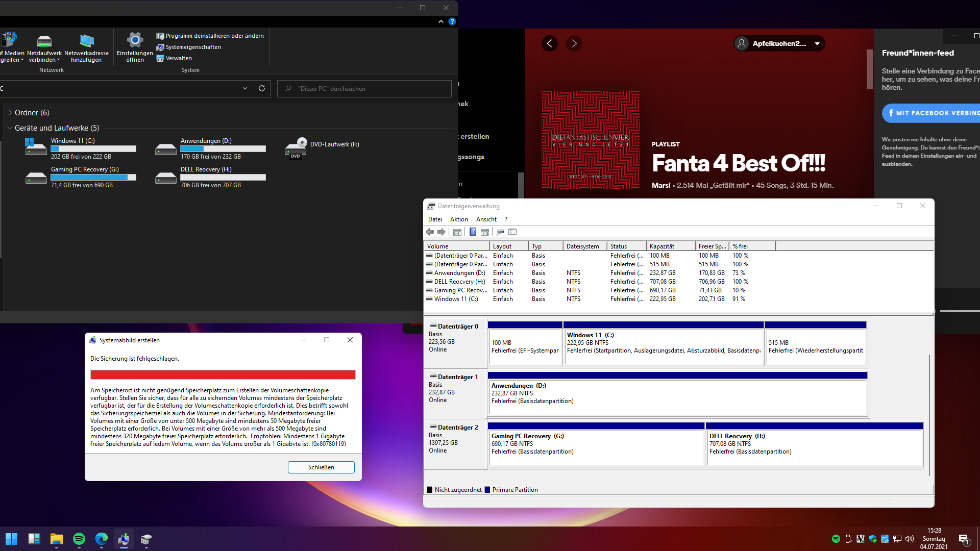This screenshot has width=980, height=551.
Task: Collapse the Explorer ribbon with the chevron
Action: coord(441,21)
